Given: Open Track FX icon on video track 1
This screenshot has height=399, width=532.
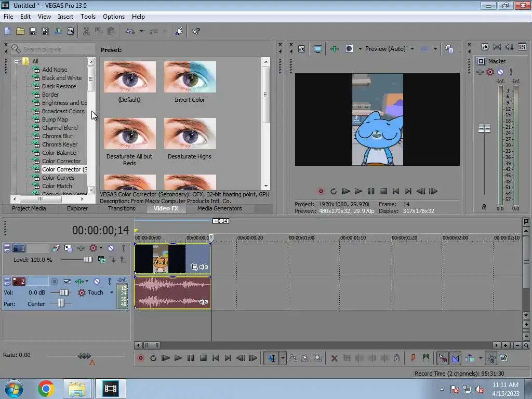Looking at the screenshot, I should tap(81, 248).
